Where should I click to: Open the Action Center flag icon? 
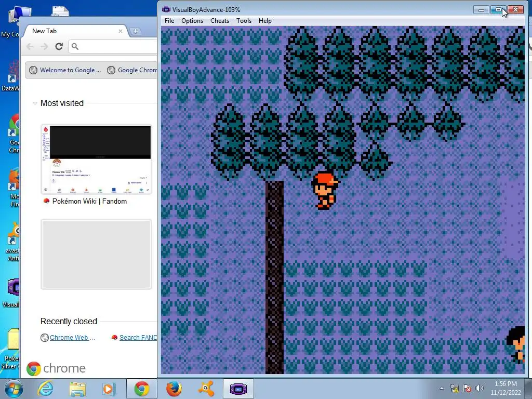tap(467, 389)
